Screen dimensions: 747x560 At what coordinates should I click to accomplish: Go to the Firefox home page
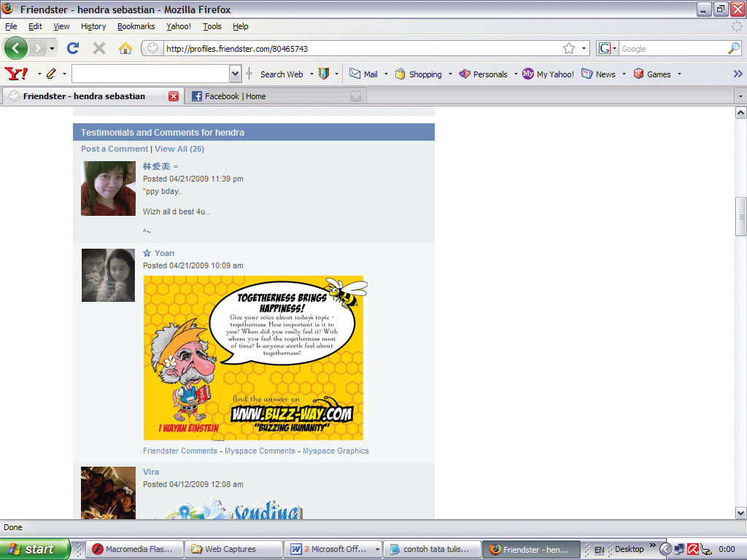[125, 48]
